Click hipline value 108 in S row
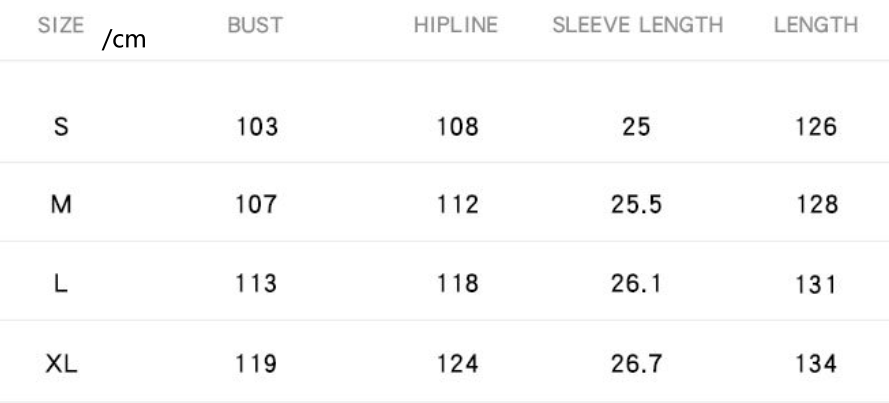 point(458,127)
